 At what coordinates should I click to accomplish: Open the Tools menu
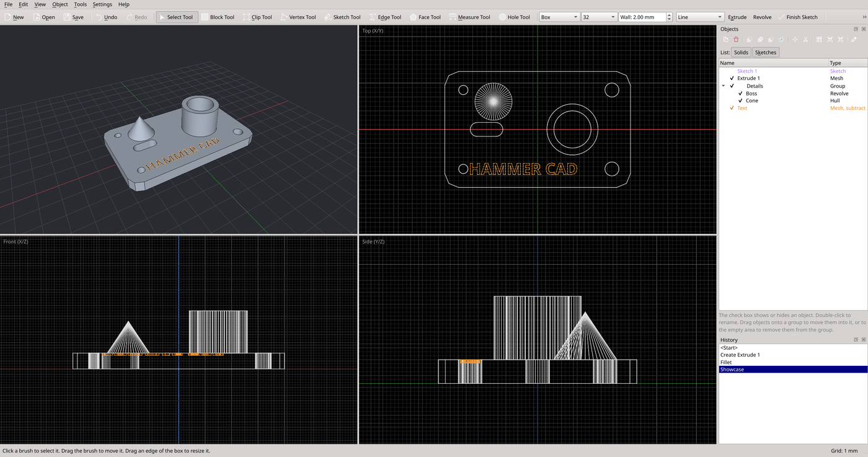[x=81, y=4]
